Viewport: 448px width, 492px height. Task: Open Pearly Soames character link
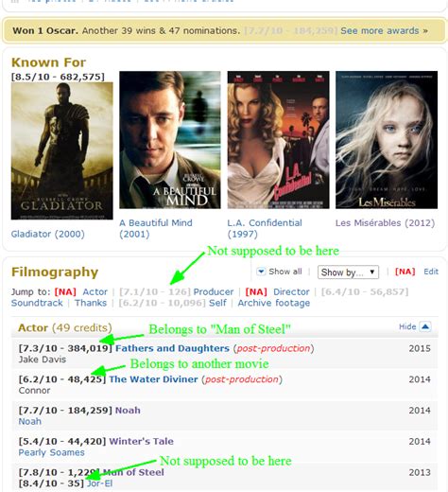51,452
